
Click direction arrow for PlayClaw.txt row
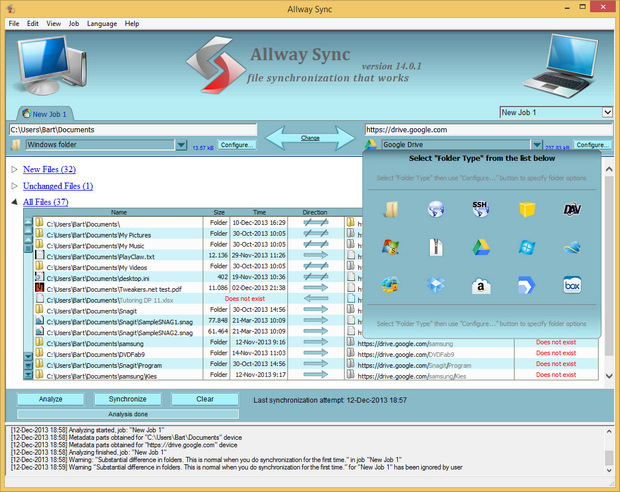point(316,255)
